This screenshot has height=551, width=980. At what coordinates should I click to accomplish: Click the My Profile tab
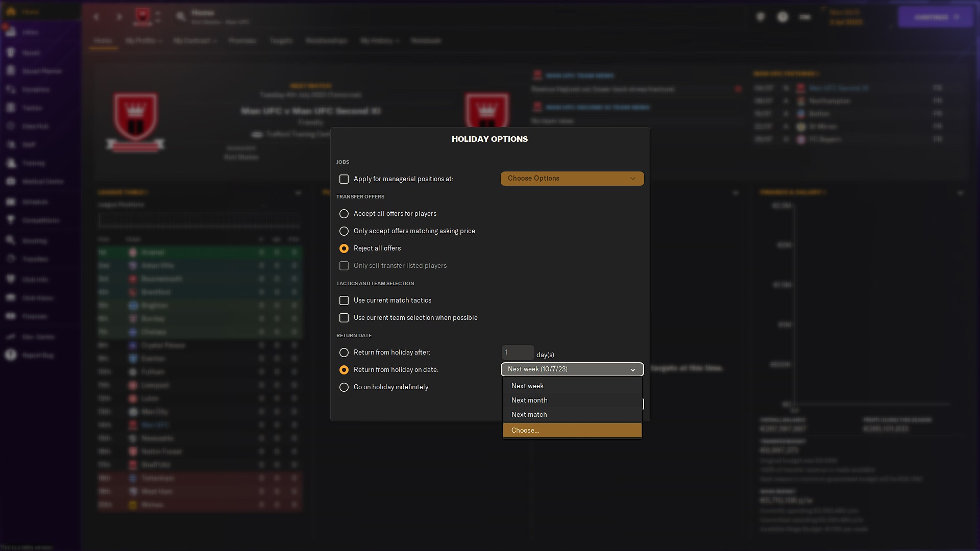(141, 41)
